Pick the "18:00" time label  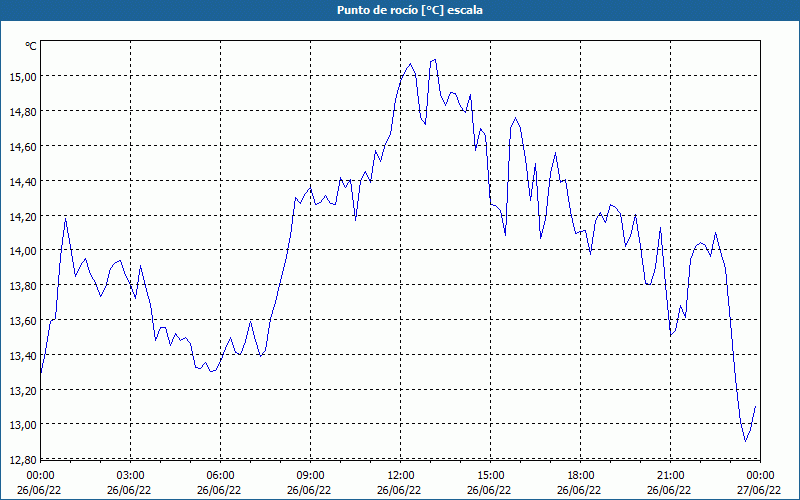581,476
